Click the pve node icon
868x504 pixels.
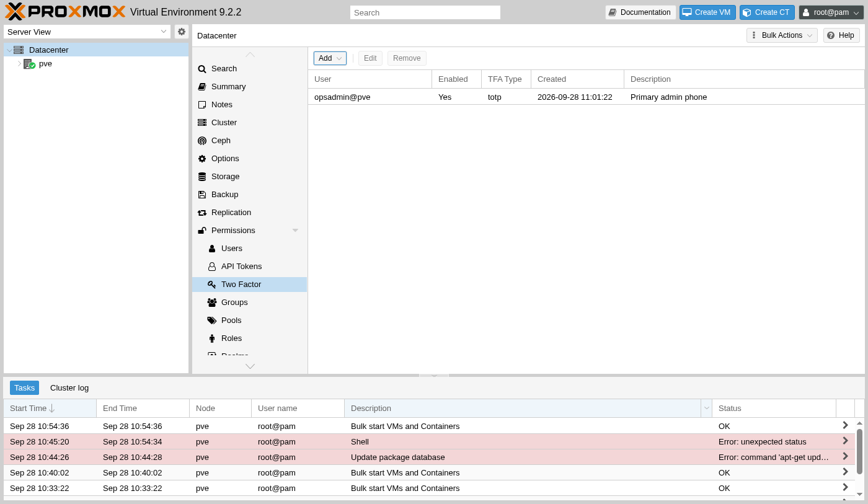[29, 64]
